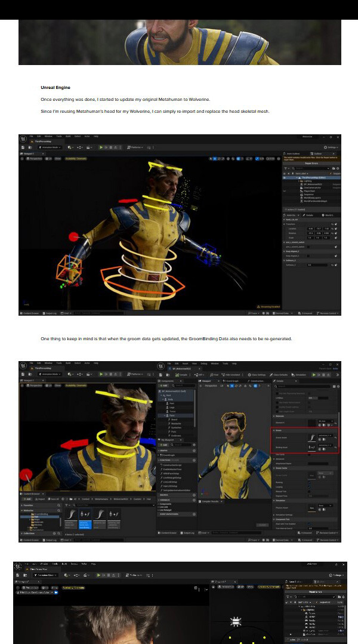358x644 pixels.
Task: Select Eyebrows component in Components tree
Action: tap(175, 435)
